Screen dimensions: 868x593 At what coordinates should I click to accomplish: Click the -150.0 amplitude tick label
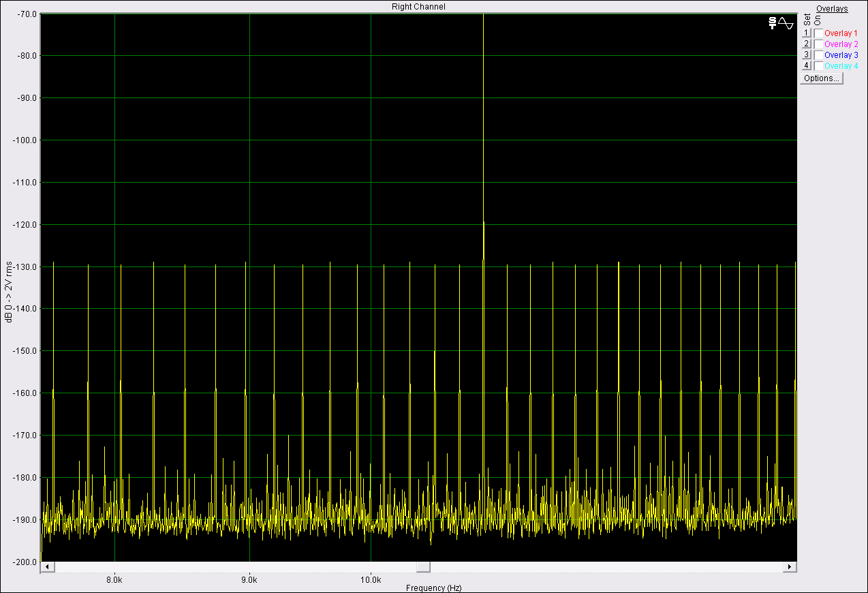[25, 351]
